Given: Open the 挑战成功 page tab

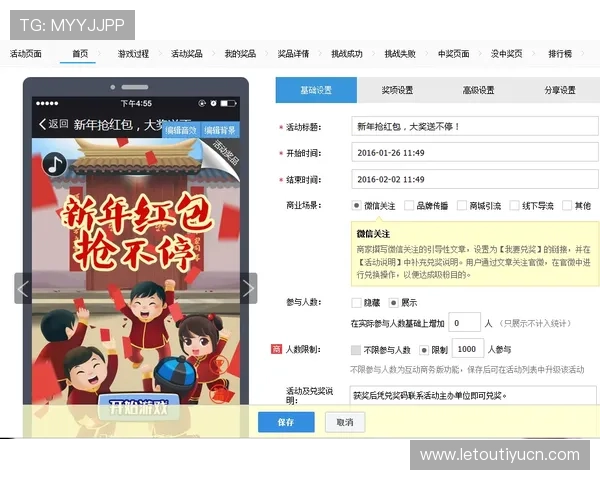Looking at the screenshot, I should click(347, 54).
